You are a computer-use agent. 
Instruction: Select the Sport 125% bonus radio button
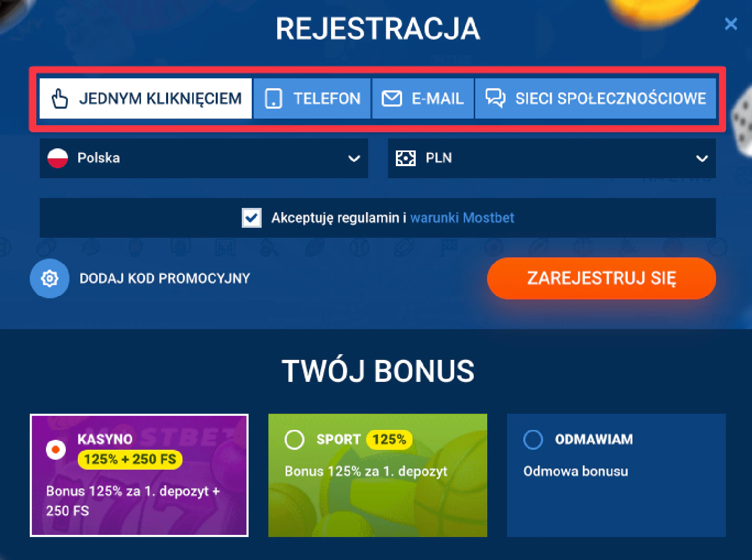click(x=295, y=439)
